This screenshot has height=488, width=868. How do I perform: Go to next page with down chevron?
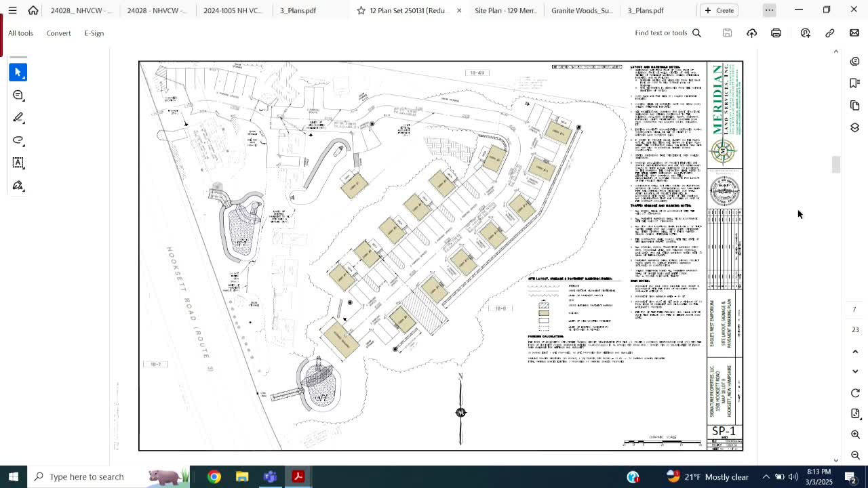tap(855, 371)
